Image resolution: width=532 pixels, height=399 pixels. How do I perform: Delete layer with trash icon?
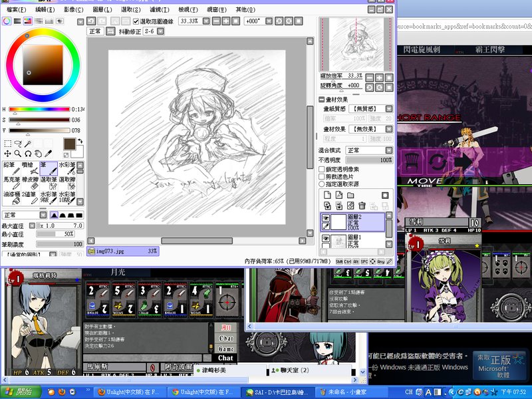click(x=362, y=205)
